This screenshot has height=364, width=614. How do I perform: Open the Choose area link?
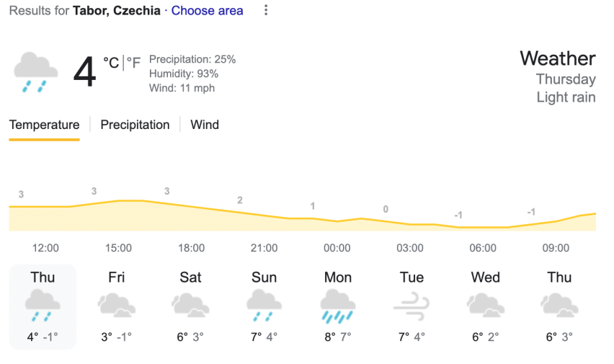coord(207,11)
